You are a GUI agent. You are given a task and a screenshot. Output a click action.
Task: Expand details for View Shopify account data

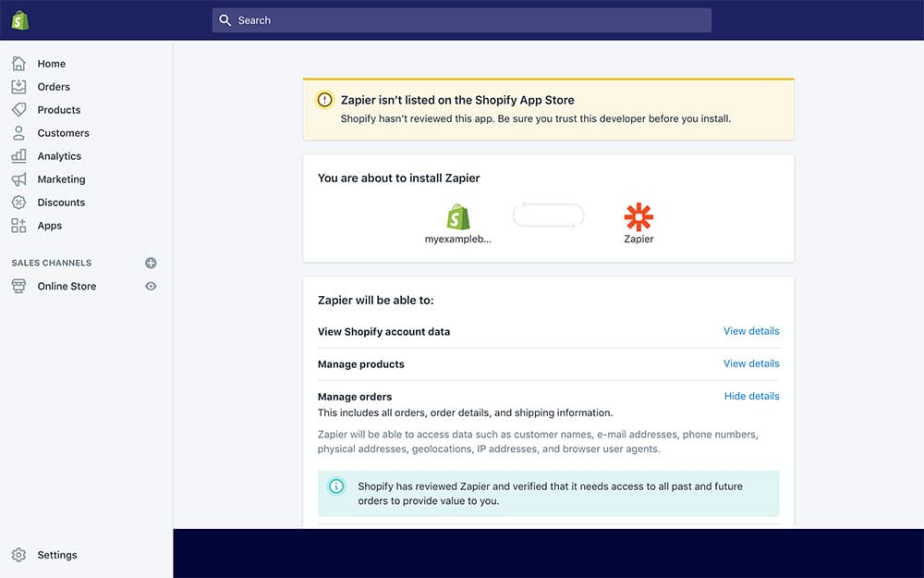coord(750,331)
